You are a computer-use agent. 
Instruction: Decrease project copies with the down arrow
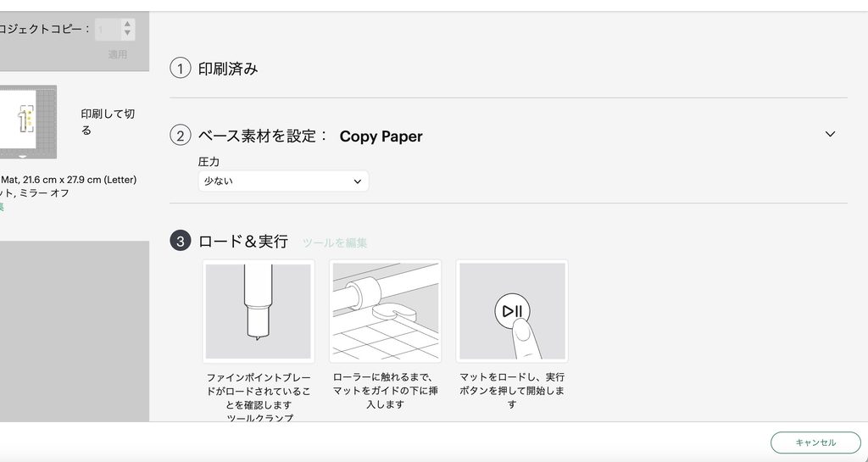pyautogui.click(x=127, y=33)
